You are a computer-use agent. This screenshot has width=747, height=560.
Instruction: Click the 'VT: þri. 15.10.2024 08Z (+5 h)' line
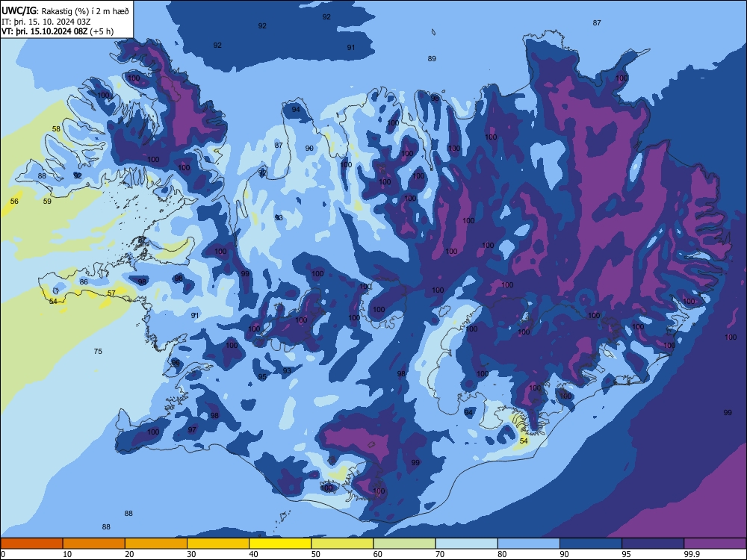click(58, 31)
